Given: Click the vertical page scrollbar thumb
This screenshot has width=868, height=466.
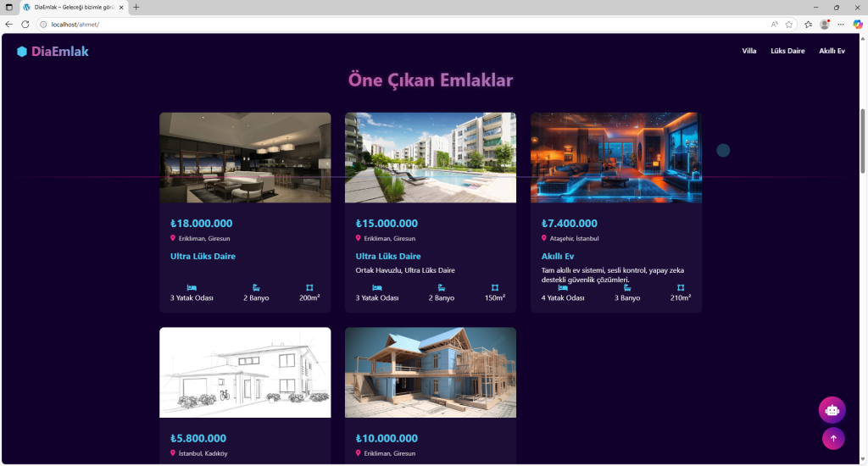Looking at the screenshot, I should [x=862, y=141].
